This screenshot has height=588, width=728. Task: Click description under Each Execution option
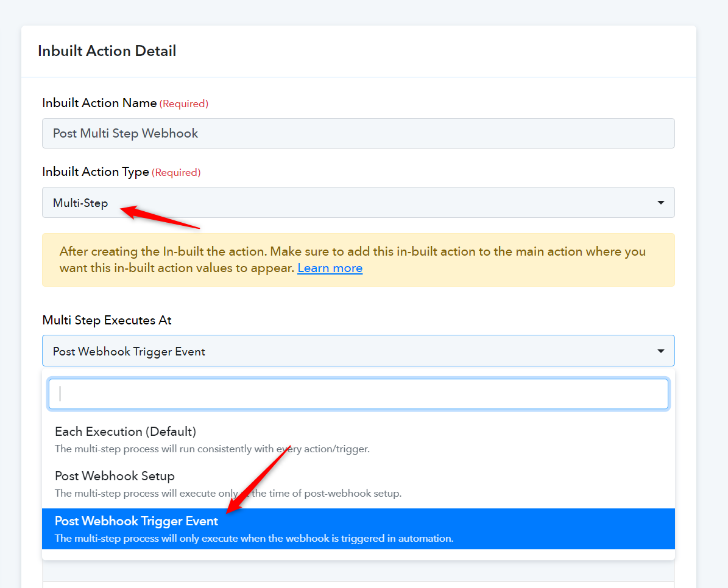point(212,449)
